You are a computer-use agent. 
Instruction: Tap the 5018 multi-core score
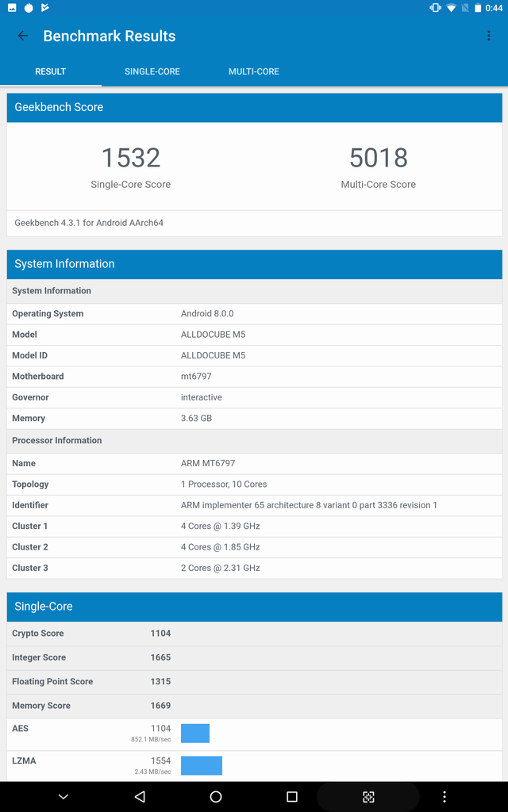pyautogui.click(x=379, y=158)
